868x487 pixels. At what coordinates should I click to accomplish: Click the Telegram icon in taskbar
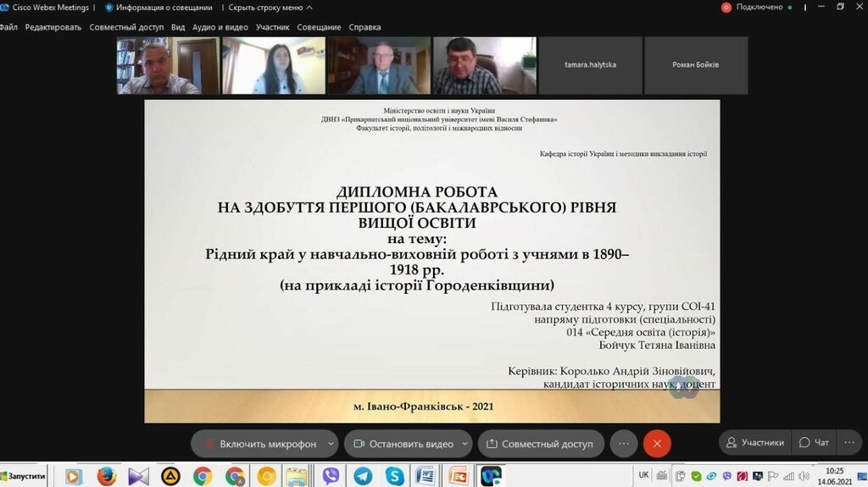pyautogui.click(x=363, y=476)
